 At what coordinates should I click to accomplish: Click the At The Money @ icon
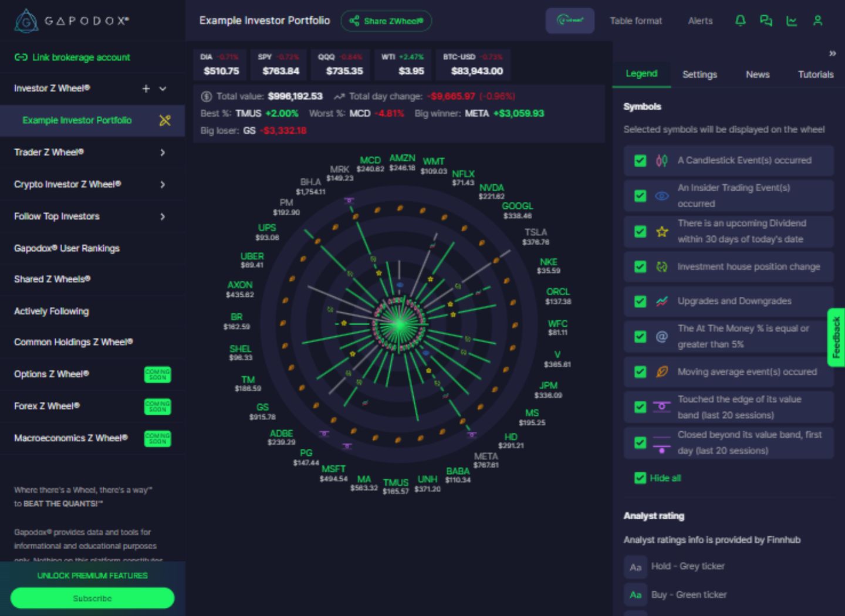click(x=661, y=337)
